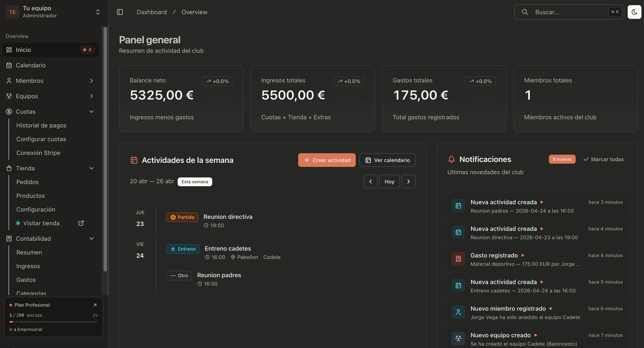Click the Balance neto +0.0% badge
The image size is (644, 348).
point(218,81)
